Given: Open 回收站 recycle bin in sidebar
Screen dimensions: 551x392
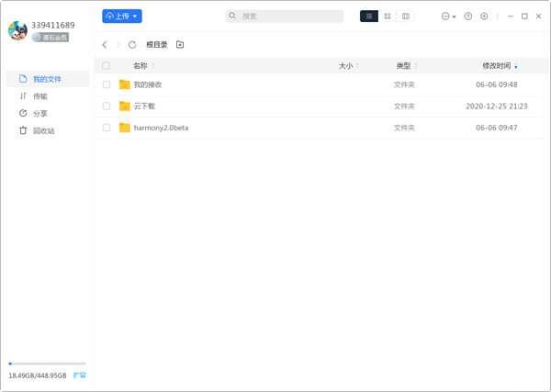Looking at the screenshot, I should 43,131.
